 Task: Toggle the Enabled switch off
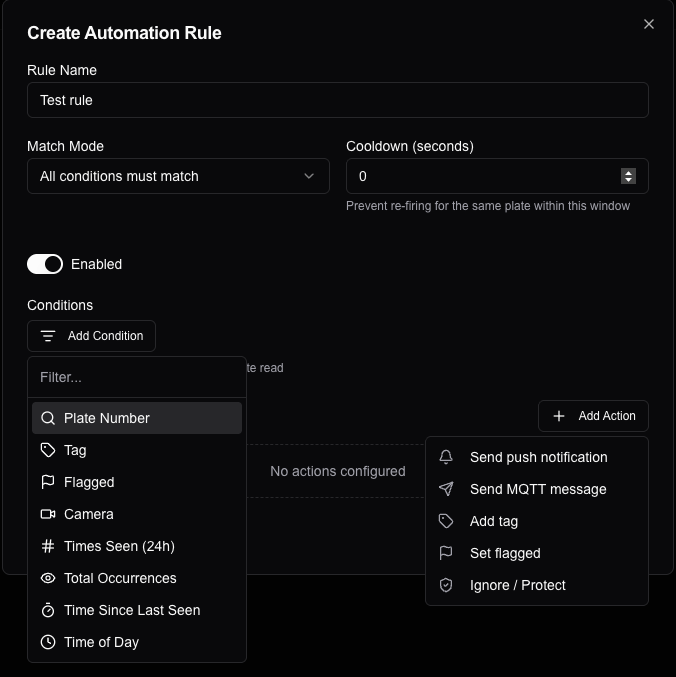click(45, 264)
